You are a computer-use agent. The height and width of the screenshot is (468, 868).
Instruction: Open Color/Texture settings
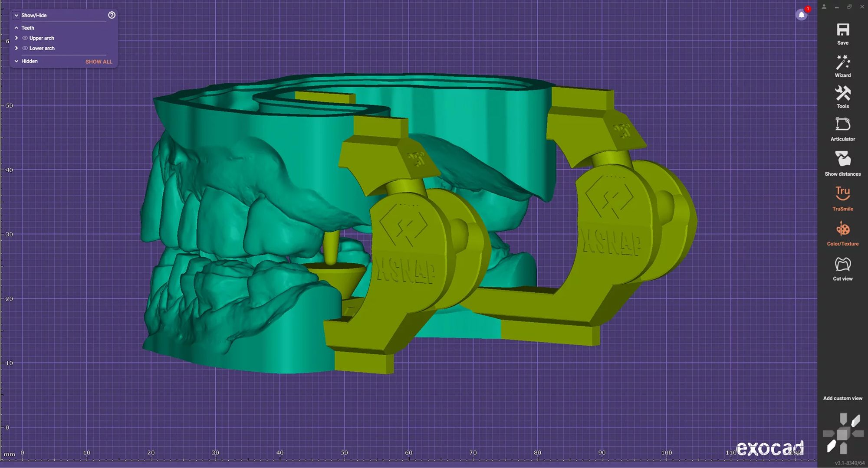point(843,234)
